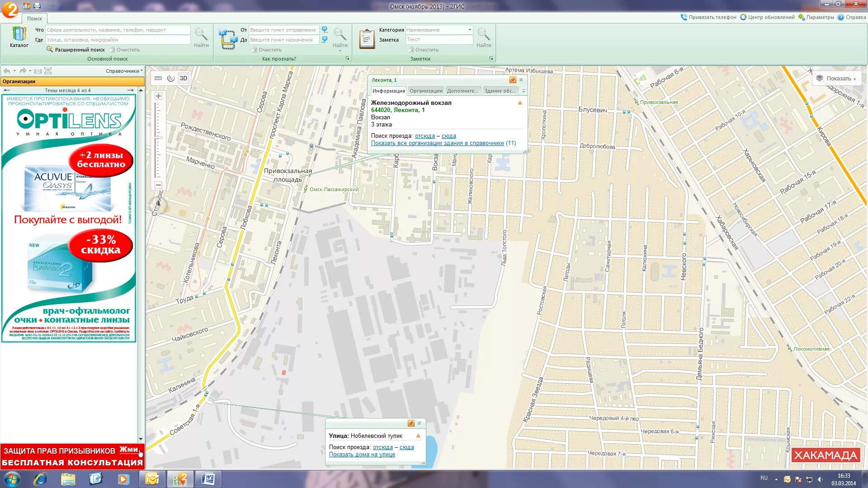Expand the info card tabs overflow arrow
Viewport: 868px width, 488px height.
pyautogui.click(x=524, y=91)
